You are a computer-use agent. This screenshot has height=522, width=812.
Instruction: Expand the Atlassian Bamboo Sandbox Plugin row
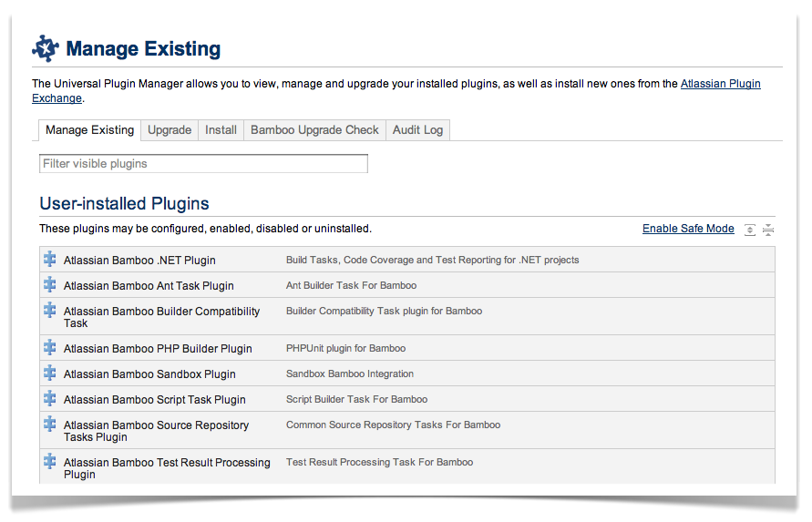pos(407,374)
